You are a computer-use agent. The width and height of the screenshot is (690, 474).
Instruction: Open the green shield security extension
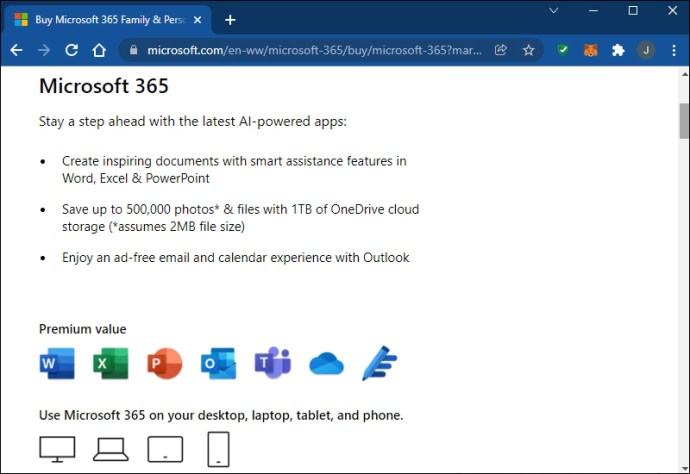coord(563,50)
